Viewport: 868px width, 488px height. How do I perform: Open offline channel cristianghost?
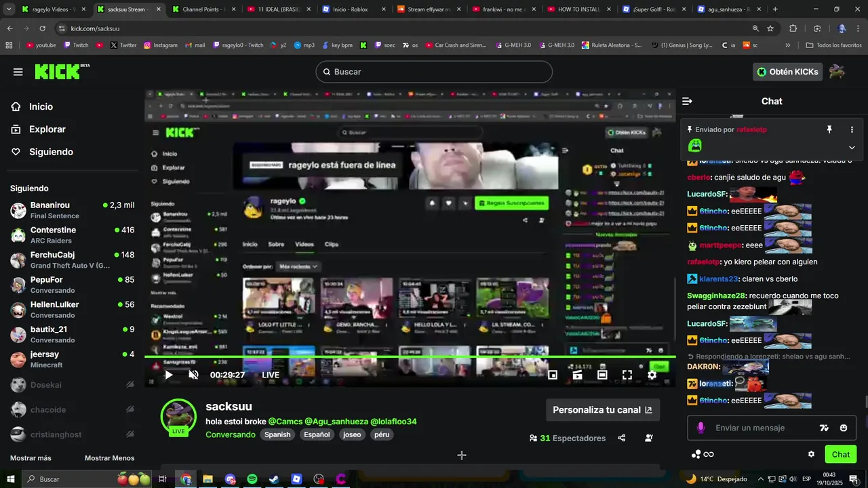72,434
